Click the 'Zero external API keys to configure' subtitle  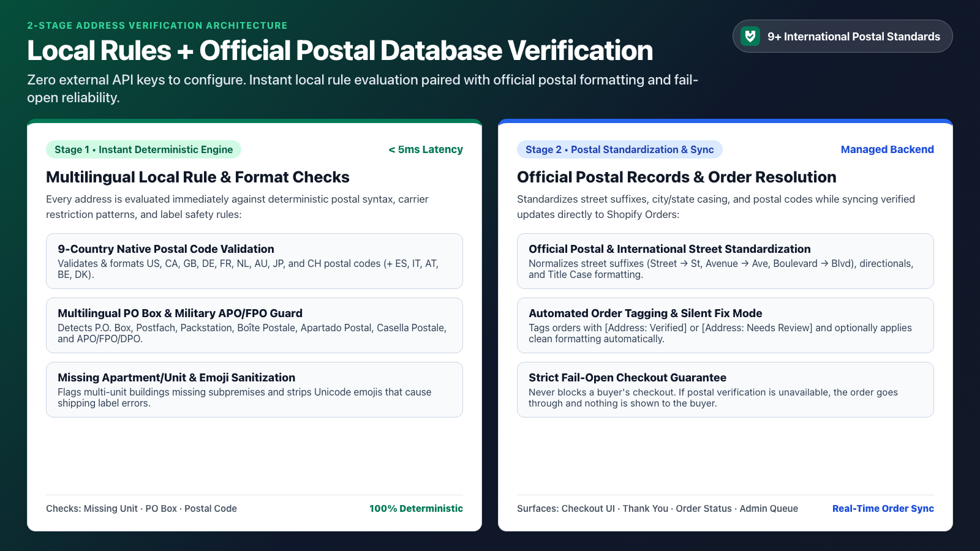pyautogui.click(x=363, y=89)
